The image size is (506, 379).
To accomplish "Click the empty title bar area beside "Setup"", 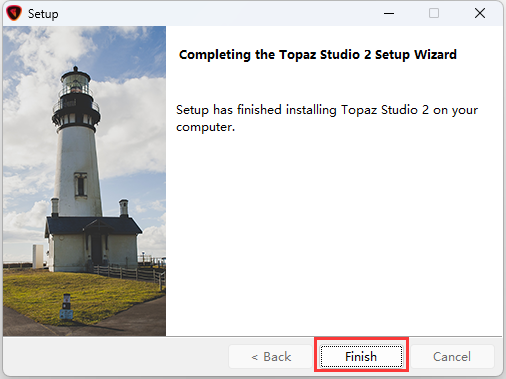I will 217,13.
